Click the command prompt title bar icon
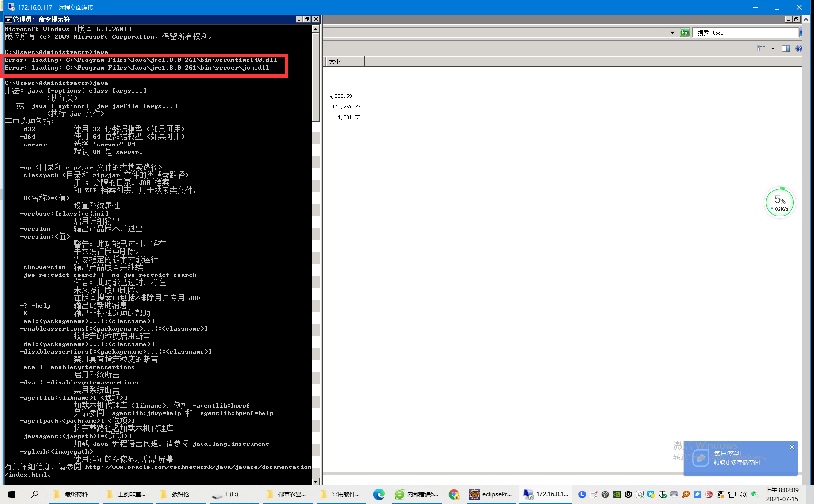 tap(8, 19)
